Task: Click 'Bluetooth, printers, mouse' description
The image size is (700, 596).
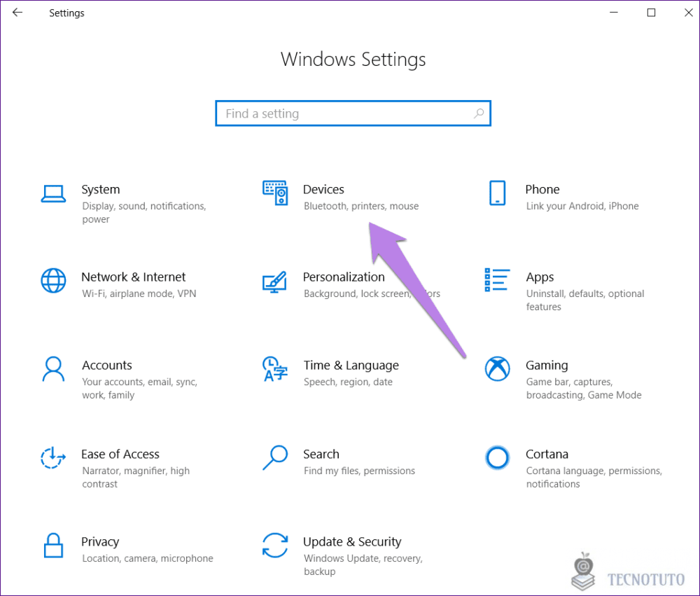Action: click(x=361, y=206)
